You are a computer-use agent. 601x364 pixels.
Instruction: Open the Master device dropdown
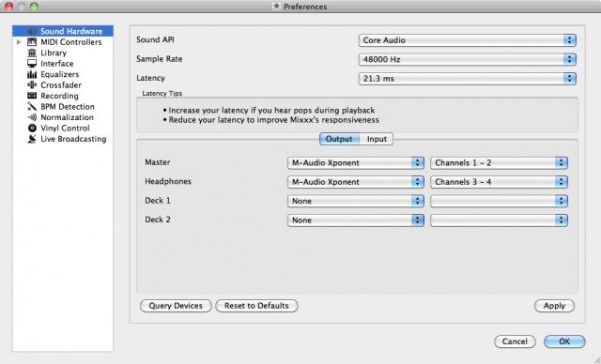pos(356,162)
